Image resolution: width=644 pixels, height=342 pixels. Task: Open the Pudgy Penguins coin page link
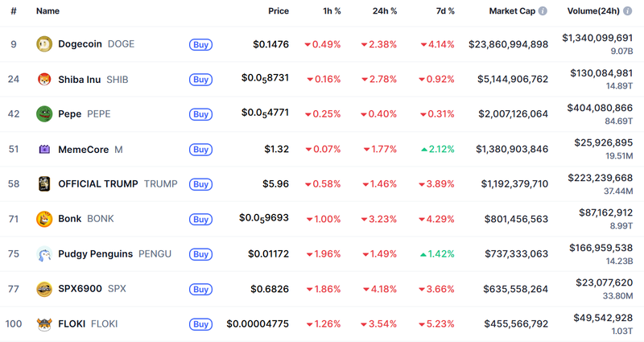(x=96, y=253)
